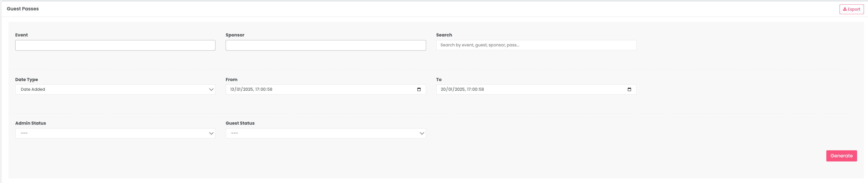Click the Date Type field label
This screenshot has height=183, width=868.
point(27,80)
